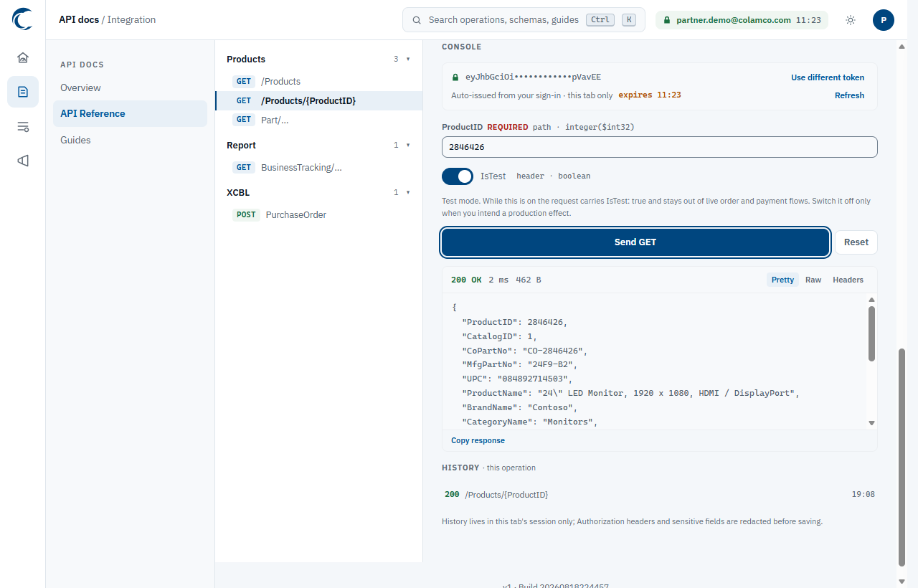
Task: Open the megaphone announcements icon
Action: pyautogui.click(x=23, y=161)
